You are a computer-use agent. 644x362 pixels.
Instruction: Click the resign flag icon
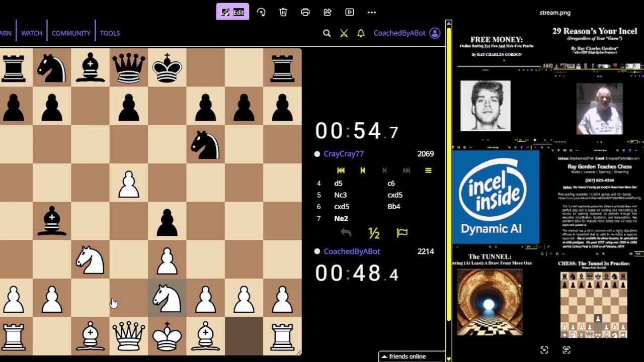(x=402, y=233)
